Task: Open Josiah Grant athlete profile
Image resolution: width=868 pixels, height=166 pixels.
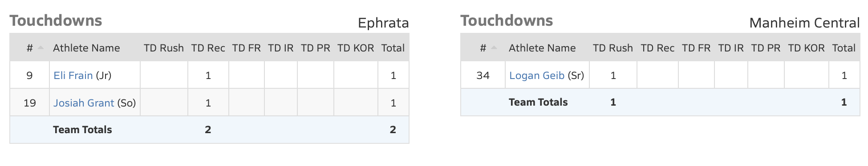Action: point(84,103)
